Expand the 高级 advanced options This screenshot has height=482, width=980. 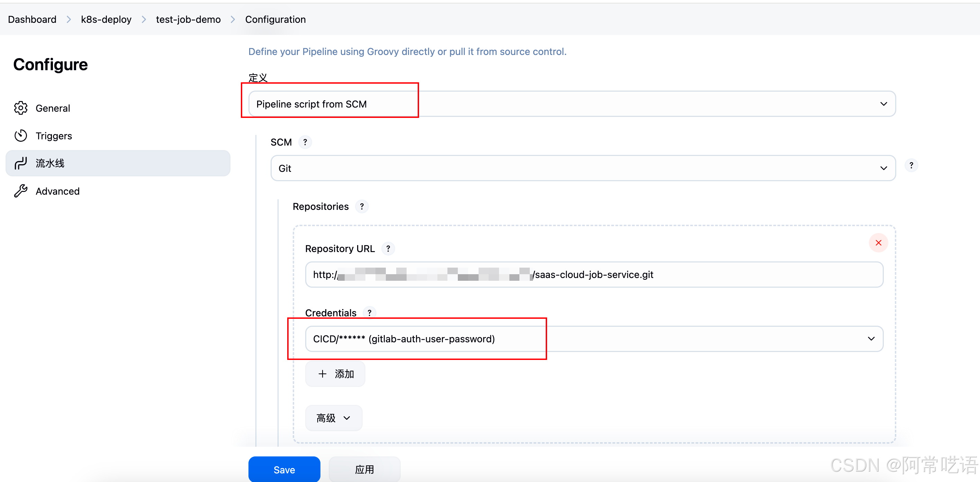pos(333,418)
